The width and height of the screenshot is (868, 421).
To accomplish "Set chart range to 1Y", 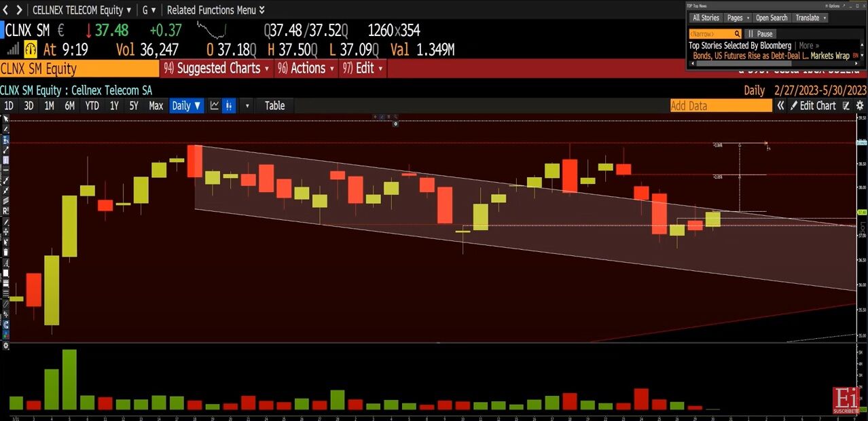I will pos(114,105).
